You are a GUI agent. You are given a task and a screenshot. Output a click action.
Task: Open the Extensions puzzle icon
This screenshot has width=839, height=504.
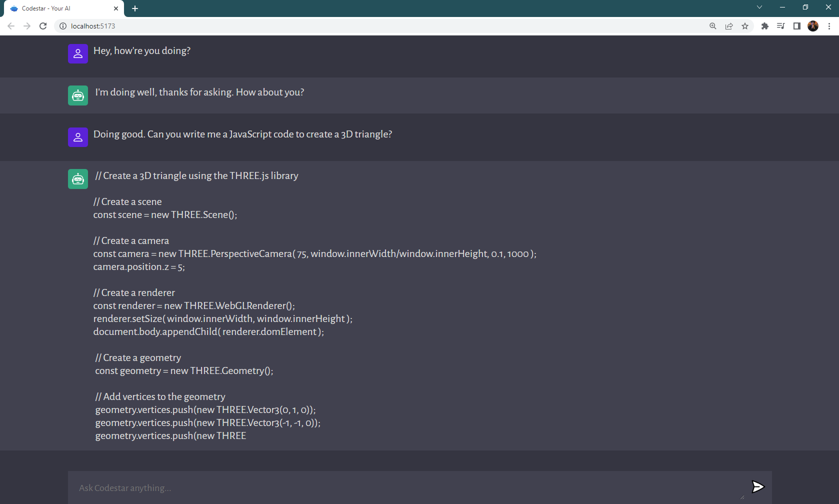tap(764, 26)
